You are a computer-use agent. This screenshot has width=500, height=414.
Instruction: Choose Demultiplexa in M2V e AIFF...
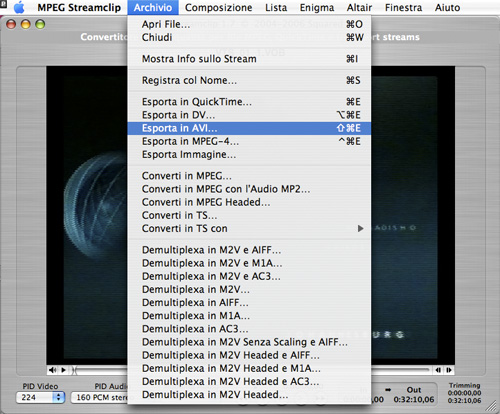249,250
